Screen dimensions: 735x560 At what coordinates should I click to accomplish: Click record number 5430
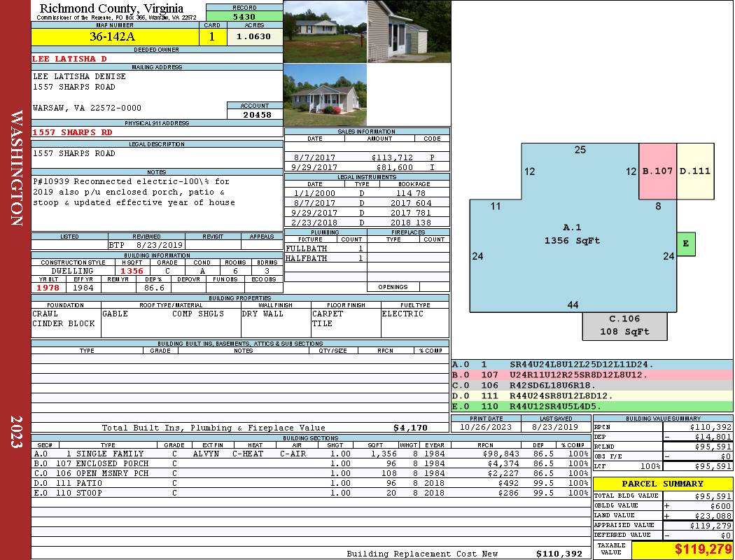click(244, 16)
